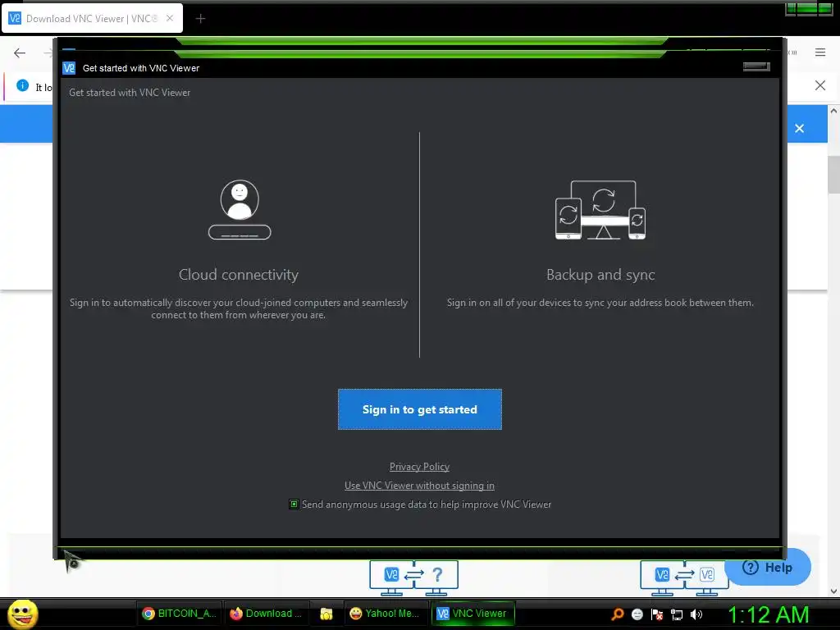Switch to BITCOIN_A Chrome taskbar item

click(179, 614)
